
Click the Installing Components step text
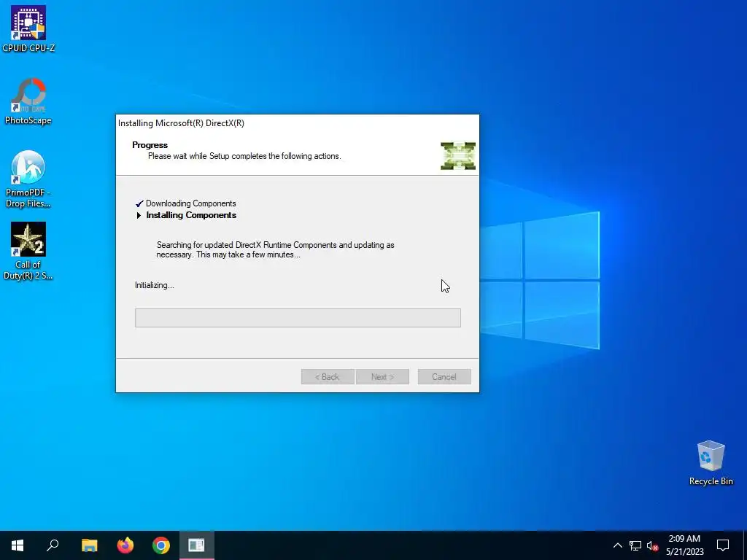[x=191, y=215]
